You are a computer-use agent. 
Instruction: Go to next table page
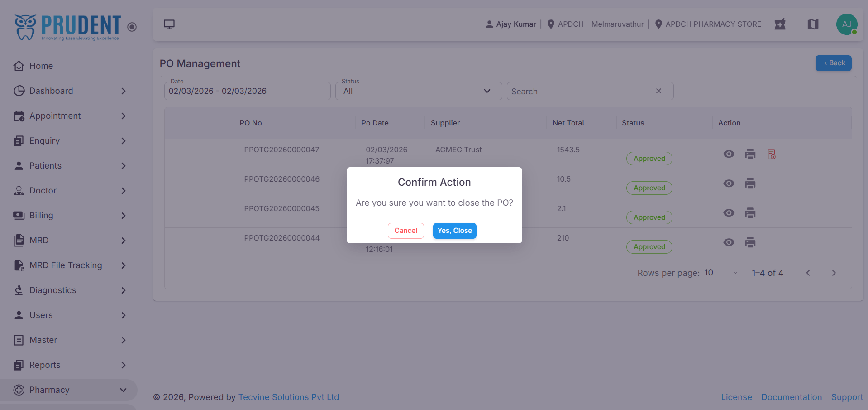point(834,273)
